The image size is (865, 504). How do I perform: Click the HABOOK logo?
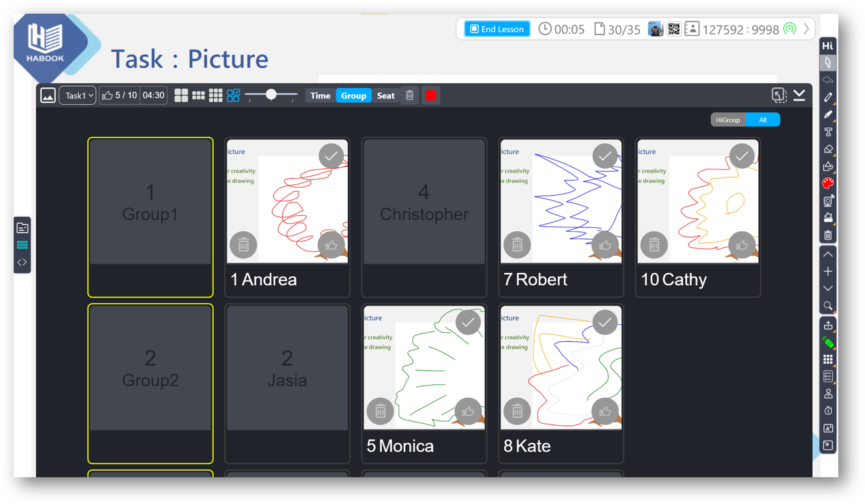[46, 44]
